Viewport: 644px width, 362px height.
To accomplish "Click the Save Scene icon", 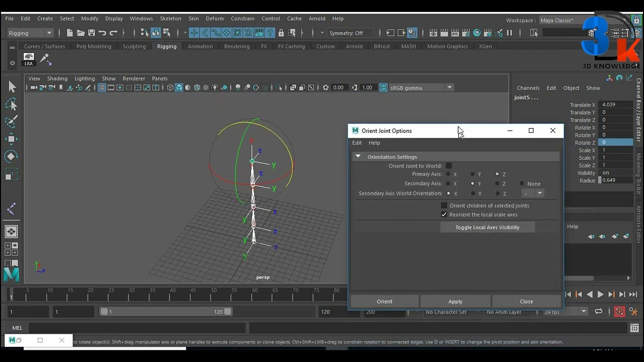I will [x=92, y=33].
